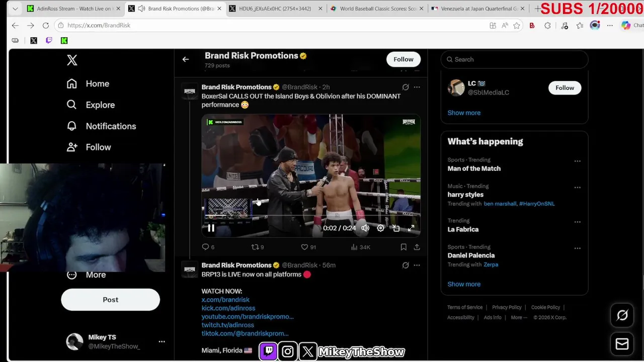
Task: Open La Fabrica trend
Action: (463, 229)
